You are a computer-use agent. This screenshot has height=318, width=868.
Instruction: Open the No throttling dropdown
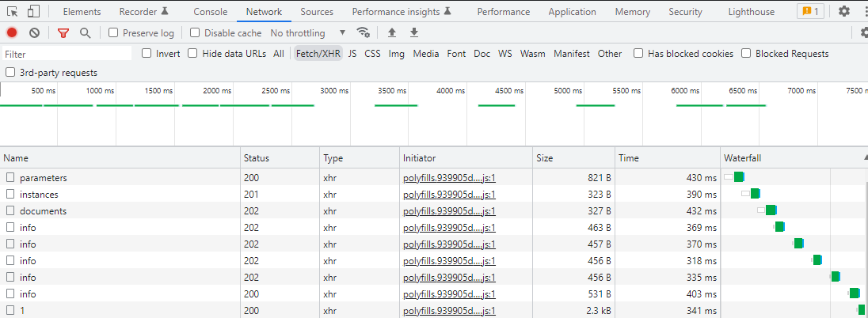pyautogui.click(x=308, y=33)
